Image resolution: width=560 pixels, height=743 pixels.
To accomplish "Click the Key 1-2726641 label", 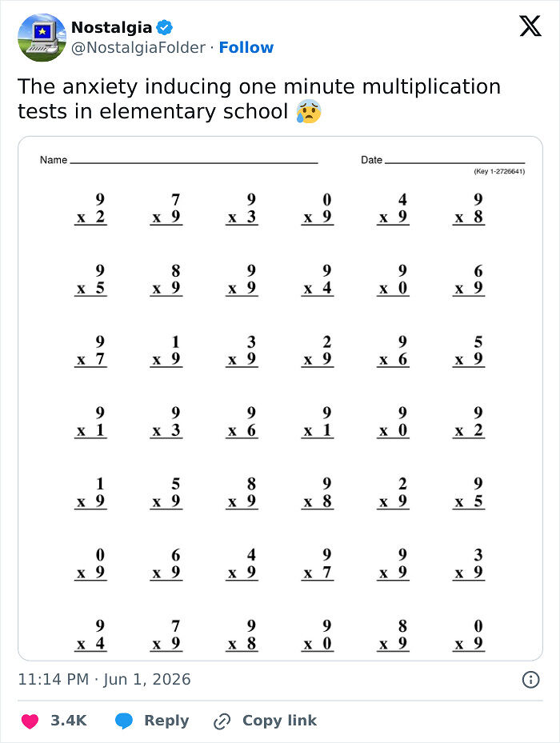I will tap(499, 171).
